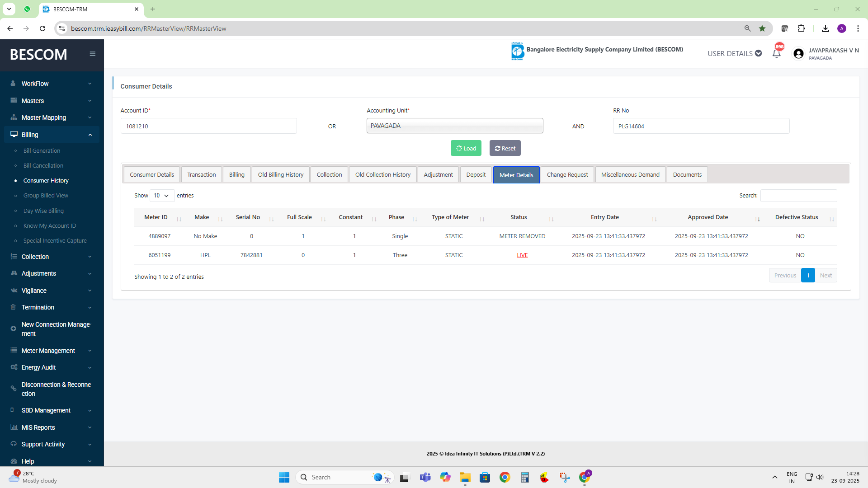This screenshot has width=868, height=488.
Task: Sort table by Meter ID column
Action: 156,217
